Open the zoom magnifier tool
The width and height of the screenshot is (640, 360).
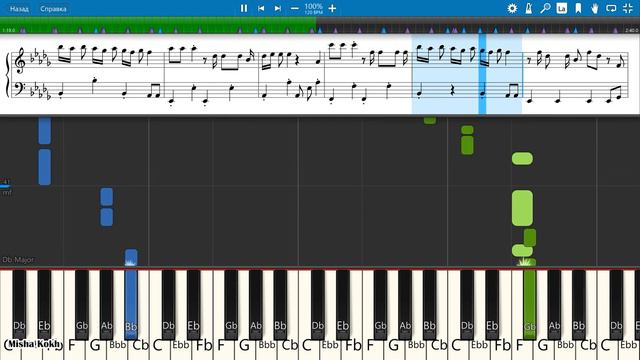pyautogui.click(x=545, y=8)
